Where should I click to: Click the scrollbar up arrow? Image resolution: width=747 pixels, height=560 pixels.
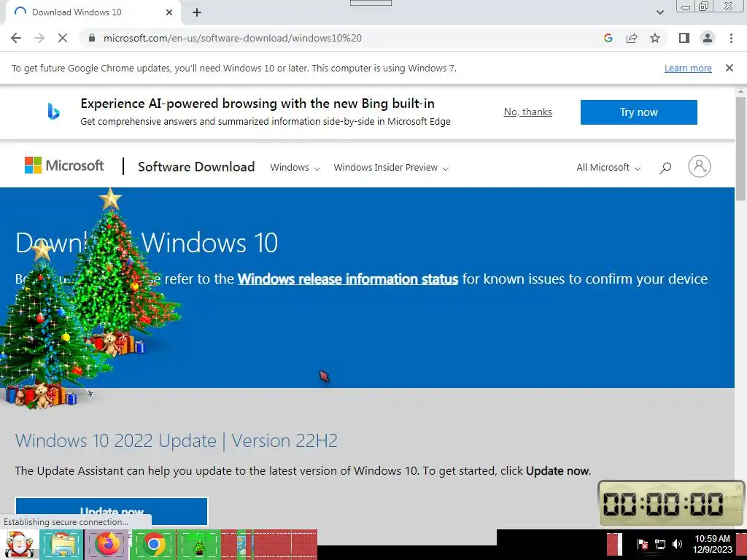(x=740, y=91)
